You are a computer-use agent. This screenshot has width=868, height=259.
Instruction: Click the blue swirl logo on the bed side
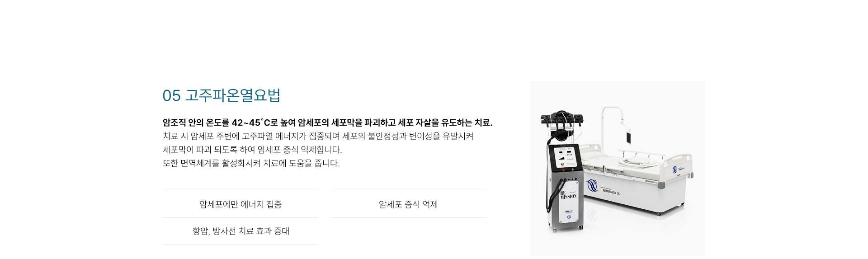click(592, 185)
